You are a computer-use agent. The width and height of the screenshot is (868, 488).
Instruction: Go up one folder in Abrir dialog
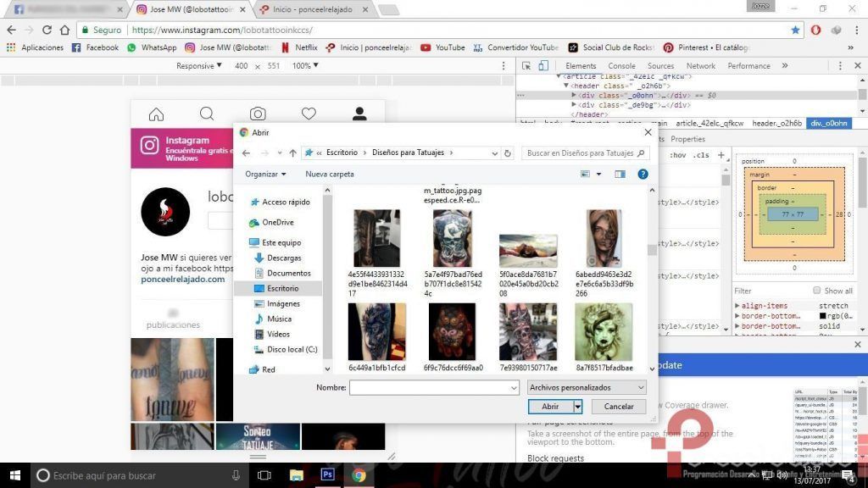click(x=292, y=152)
